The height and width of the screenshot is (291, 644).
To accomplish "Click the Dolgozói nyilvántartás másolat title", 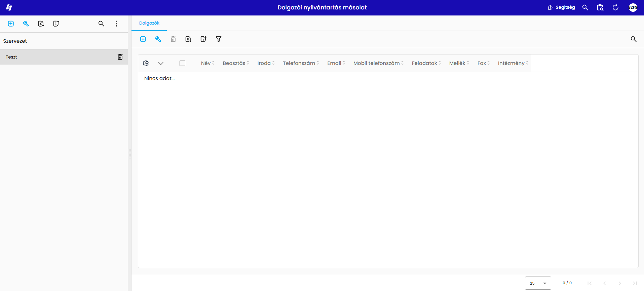I will 322,7.
